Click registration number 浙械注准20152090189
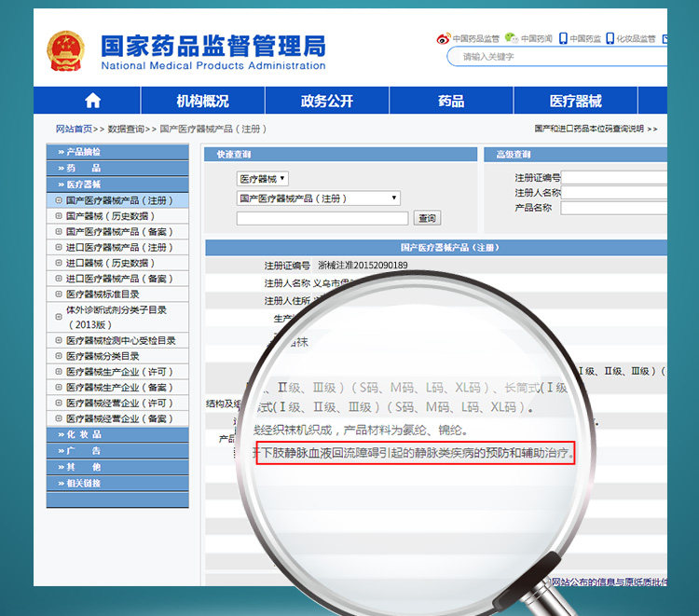The height and width of the screenshot is (616, 699). pos(363,266)
